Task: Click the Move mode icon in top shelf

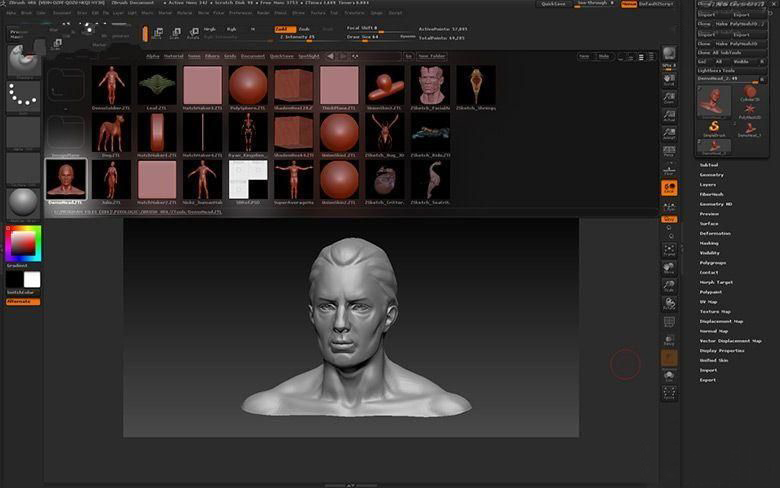Action: (x=158, y=33)
